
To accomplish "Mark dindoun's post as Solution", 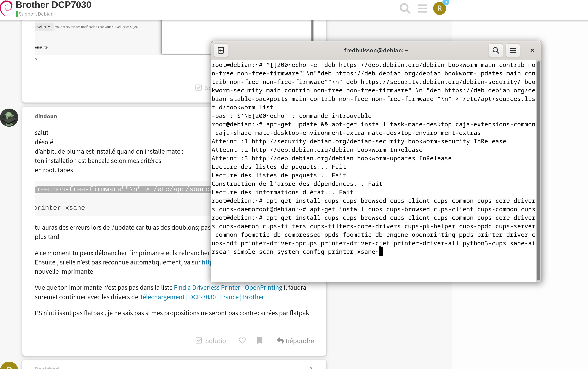I will pyautogui.click(x=212, y=340).
